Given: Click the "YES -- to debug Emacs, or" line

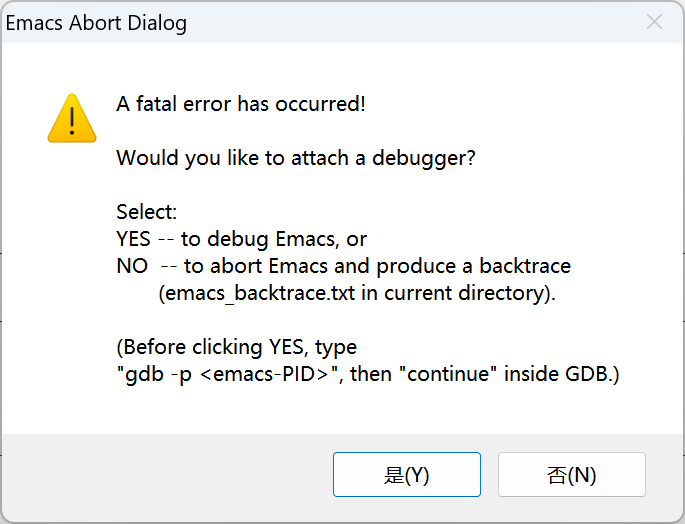Looking at the screenshot, I should tap(241, 239).
